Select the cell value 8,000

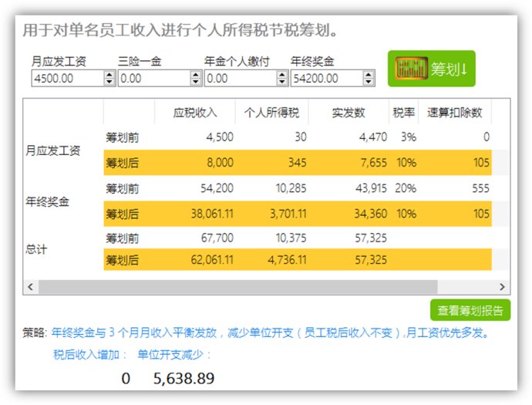point(221,162)
